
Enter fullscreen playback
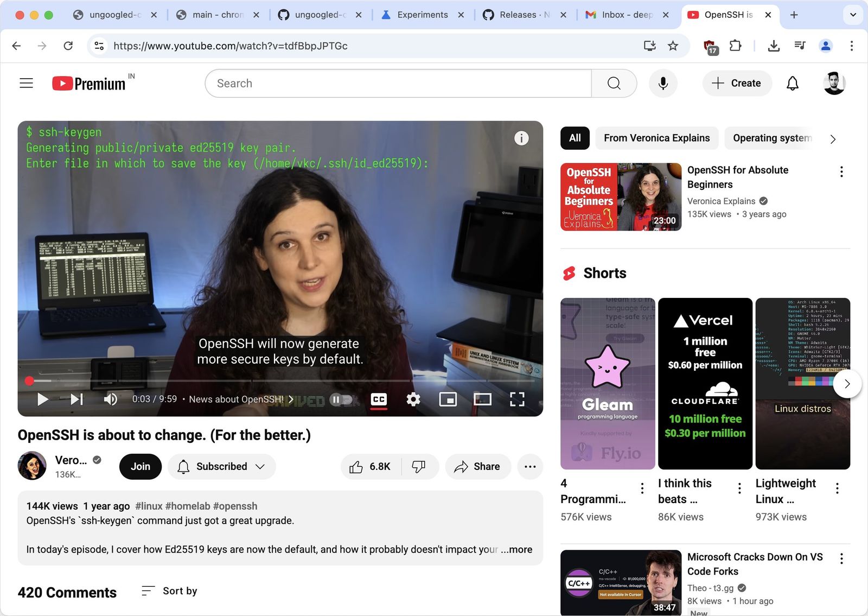tap(517, 399)
